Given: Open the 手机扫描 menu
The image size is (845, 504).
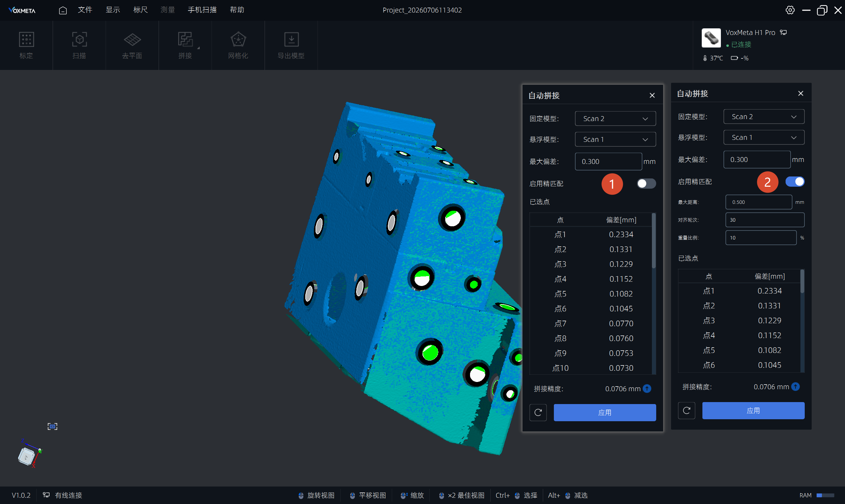Looking at the screenshot, I should pyautogui.click(x=202, y=10).
